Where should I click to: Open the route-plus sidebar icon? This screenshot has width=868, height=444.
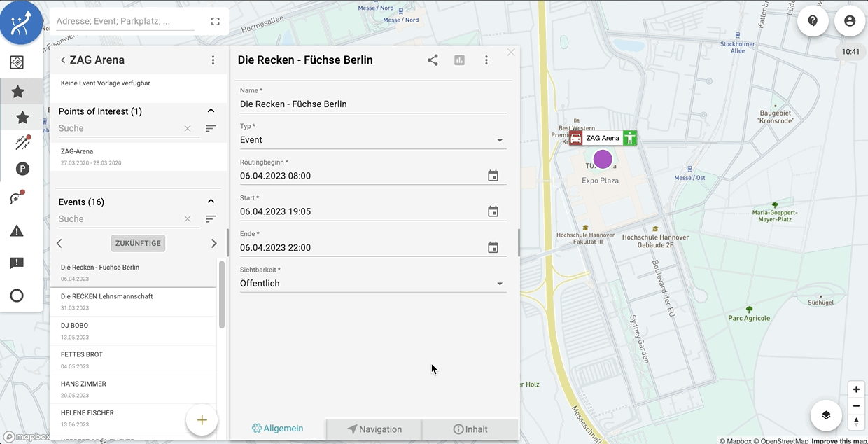point(17,198)
